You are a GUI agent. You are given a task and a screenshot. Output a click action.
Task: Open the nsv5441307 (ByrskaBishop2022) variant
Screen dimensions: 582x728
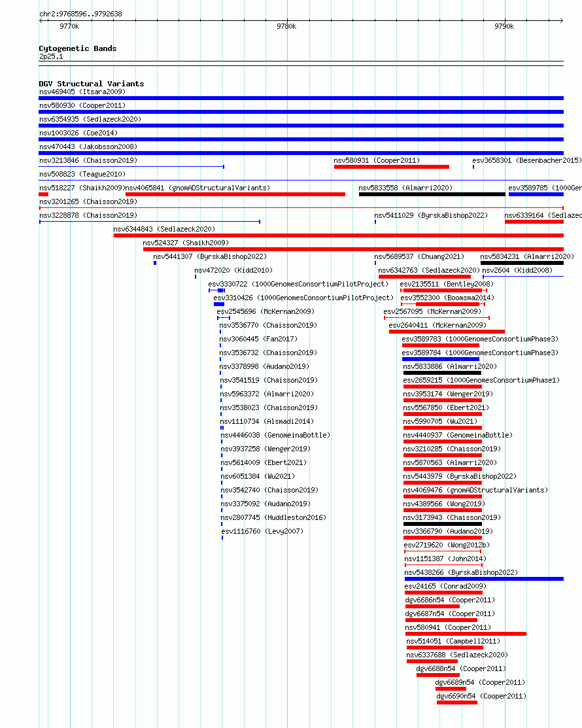coord(210,257)
